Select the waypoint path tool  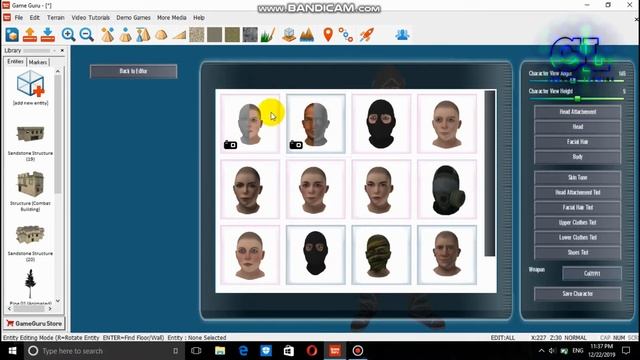pos(346,35)
